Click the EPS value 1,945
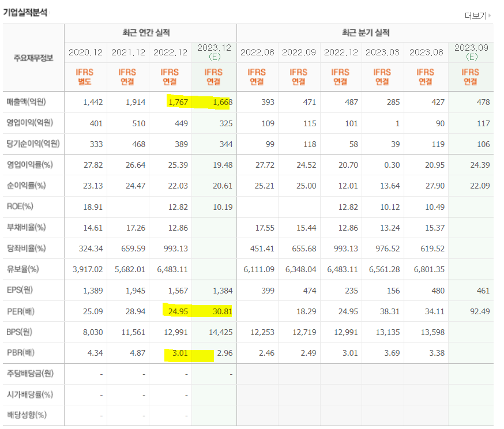Image resolution: width=504 pixels, height=429 pixels. coord(136,291)
